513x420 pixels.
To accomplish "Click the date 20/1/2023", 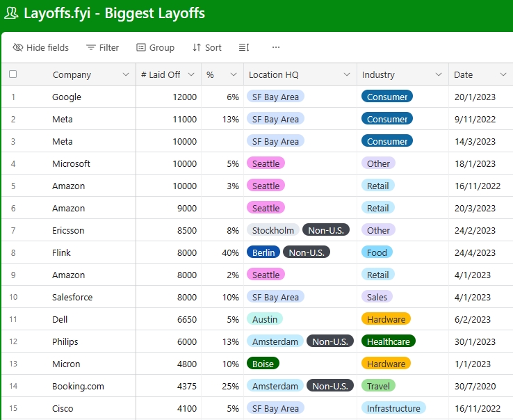I will [x=475, y=97].
